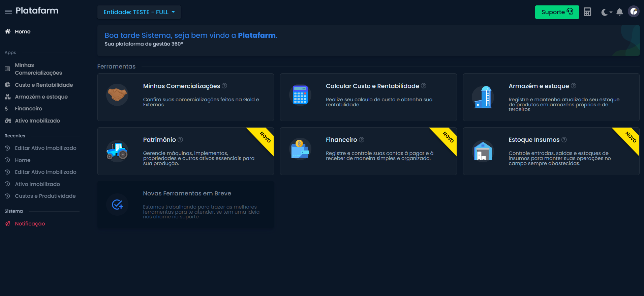Click pie chart icon beside Custo e Rentabilidade
Screen dimensions: 644x296
[x=7, y=85]
